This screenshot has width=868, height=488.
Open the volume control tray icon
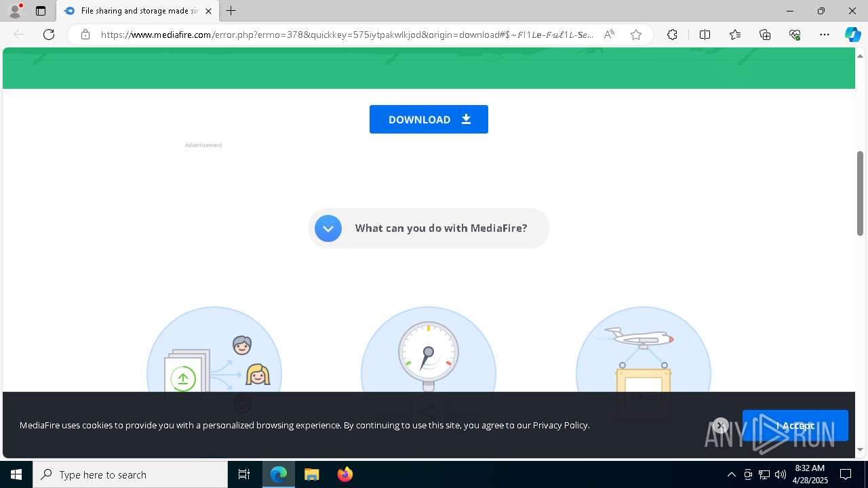[781, 474]
